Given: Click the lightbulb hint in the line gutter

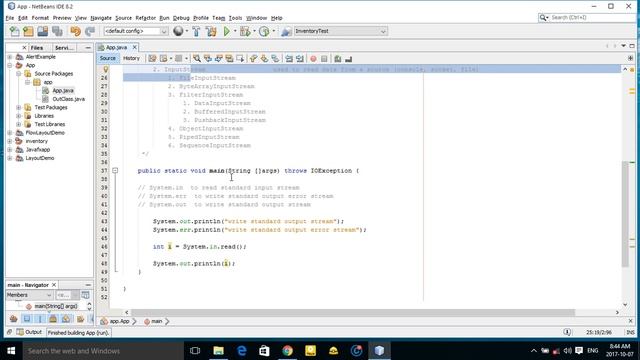Looking at the screenshot, I should tap(106, 69).
